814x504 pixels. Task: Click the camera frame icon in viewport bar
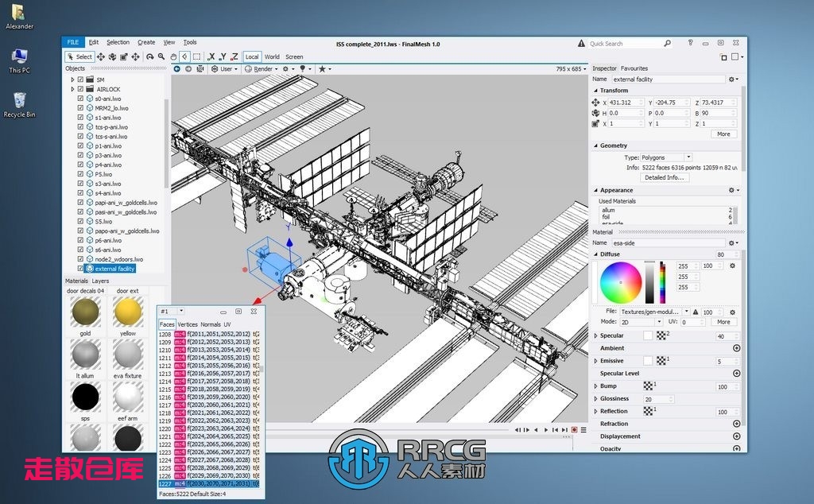(x=200, y=68)
